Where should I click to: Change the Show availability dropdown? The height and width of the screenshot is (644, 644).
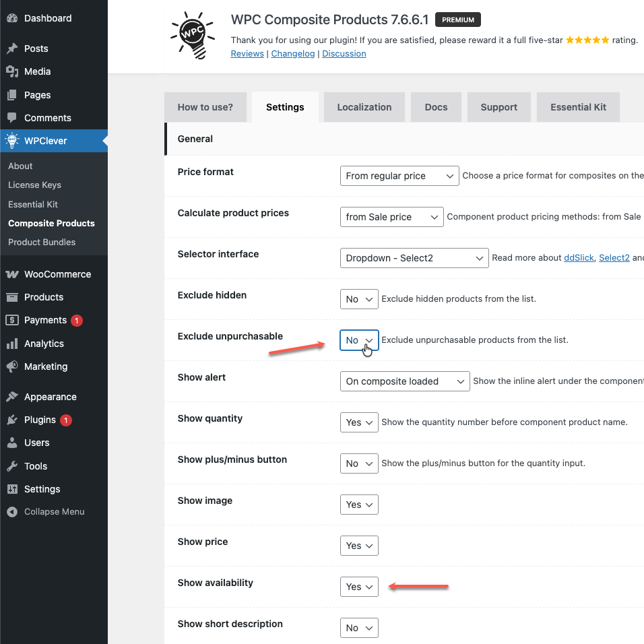point(359,587)
